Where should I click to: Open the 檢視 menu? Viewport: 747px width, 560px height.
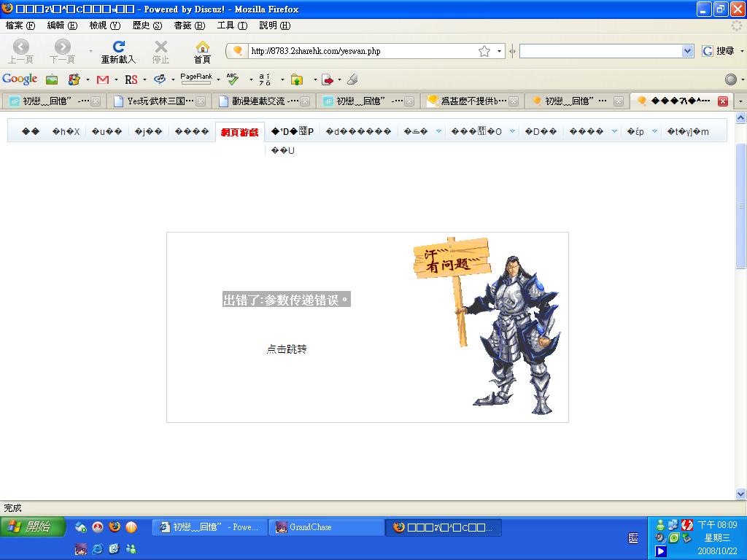point(105,26)
